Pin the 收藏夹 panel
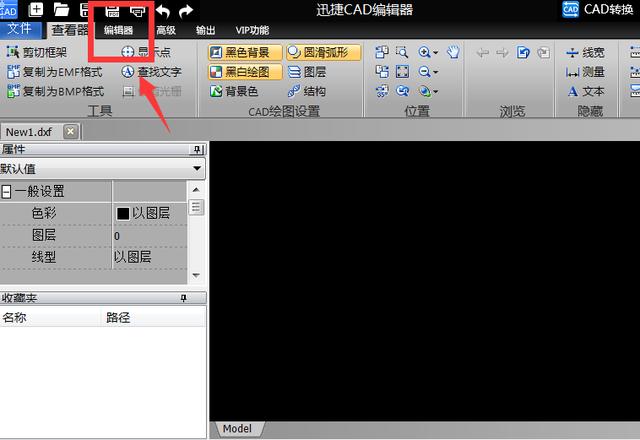640x440 pixels. 184,298
